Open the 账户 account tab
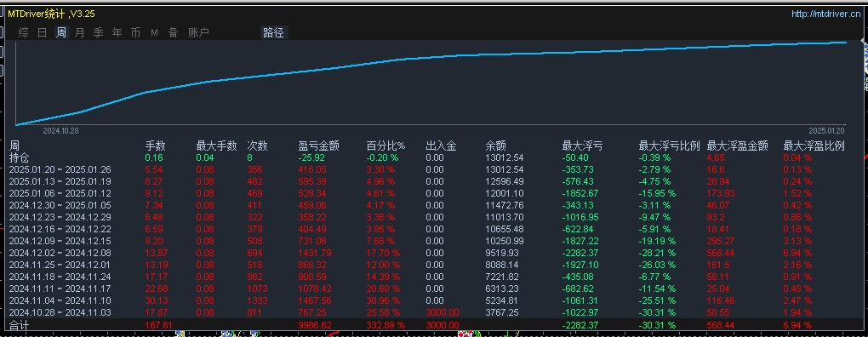The width and height of the screenshot is (868, 337). click(199, 32)
